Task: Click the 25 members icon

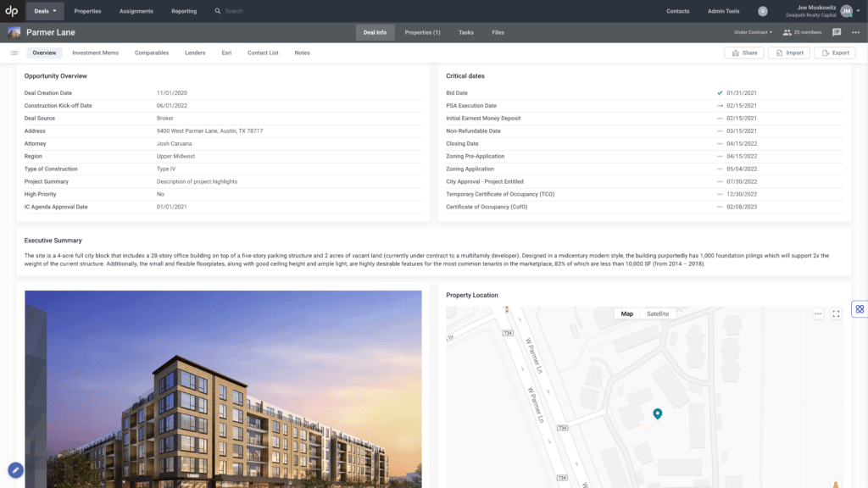Action: pyautogui.click(x=787, y=32)
